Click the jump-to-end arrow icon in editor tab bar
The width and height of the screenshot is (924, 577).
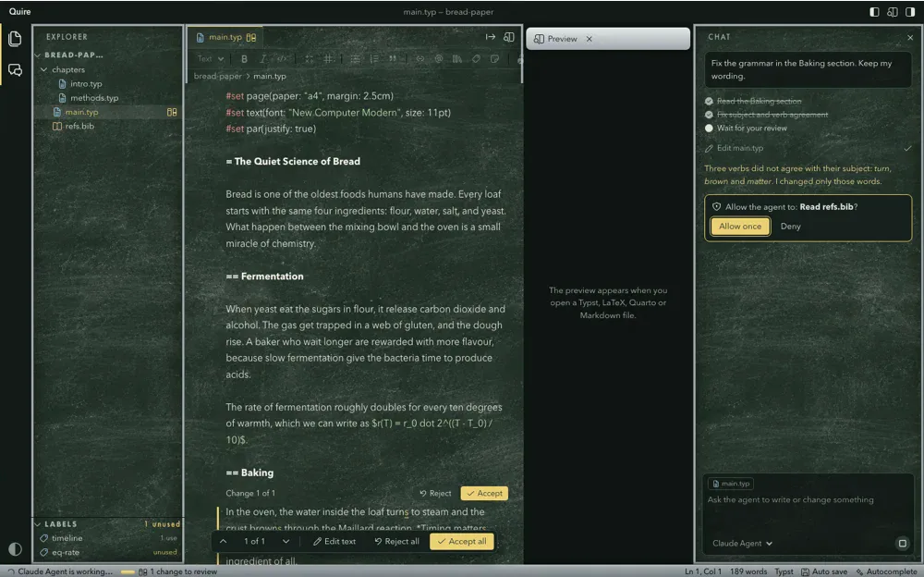[x=491, y=37]
